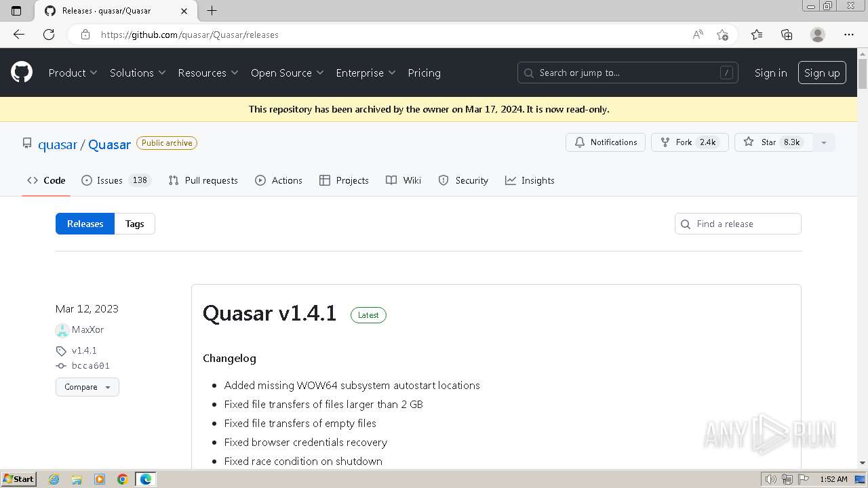Click the Notifications bell button
The width and height of the screenshot is (868, 488).
point(606,142)
